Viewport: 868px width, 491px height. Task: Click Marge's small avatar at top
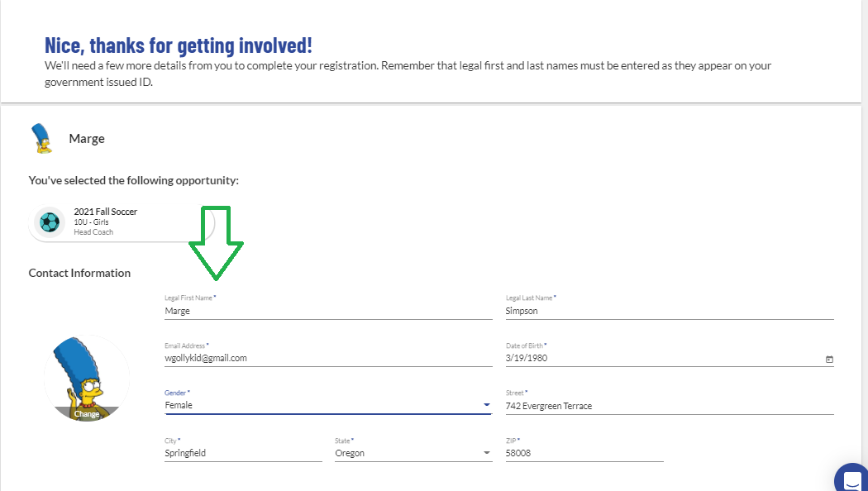(41, 138)
